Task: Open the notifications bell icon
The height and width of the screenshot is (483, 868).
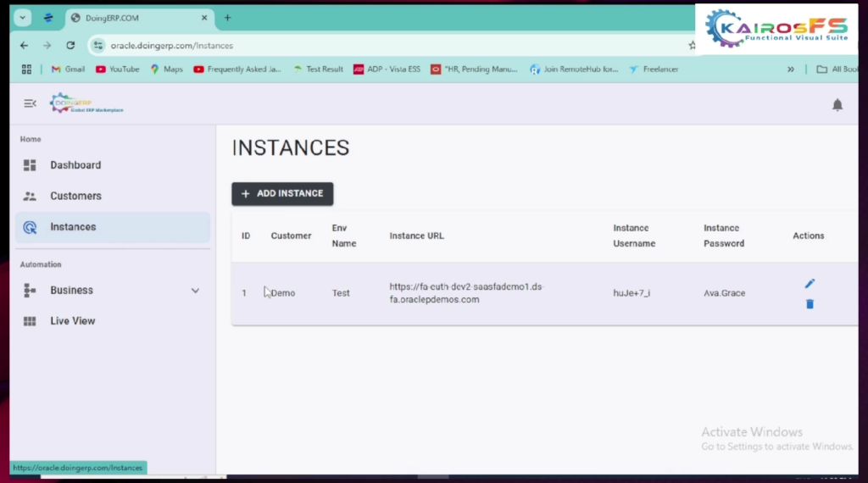Action: 837,105
